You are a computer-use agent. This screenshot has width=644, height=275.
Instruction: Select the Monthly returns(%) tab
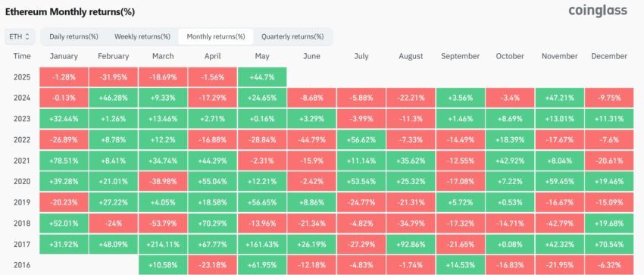coord(216,36)
